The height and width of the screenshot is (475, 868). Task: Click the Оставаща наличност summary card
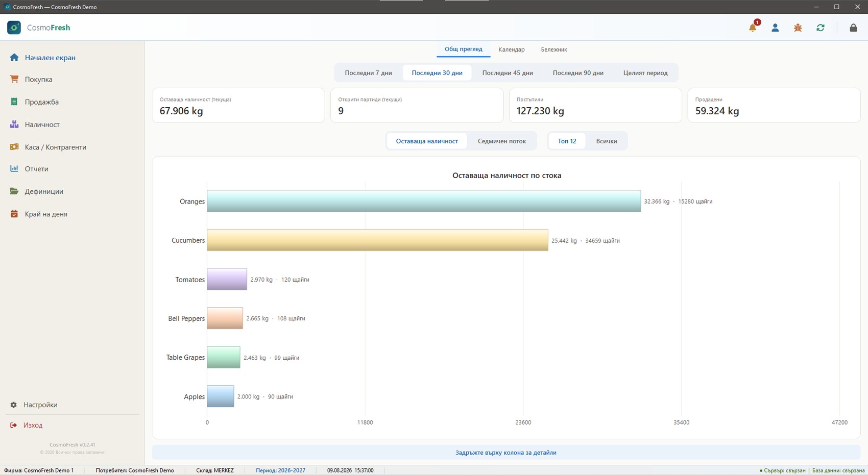click(238, 105)
